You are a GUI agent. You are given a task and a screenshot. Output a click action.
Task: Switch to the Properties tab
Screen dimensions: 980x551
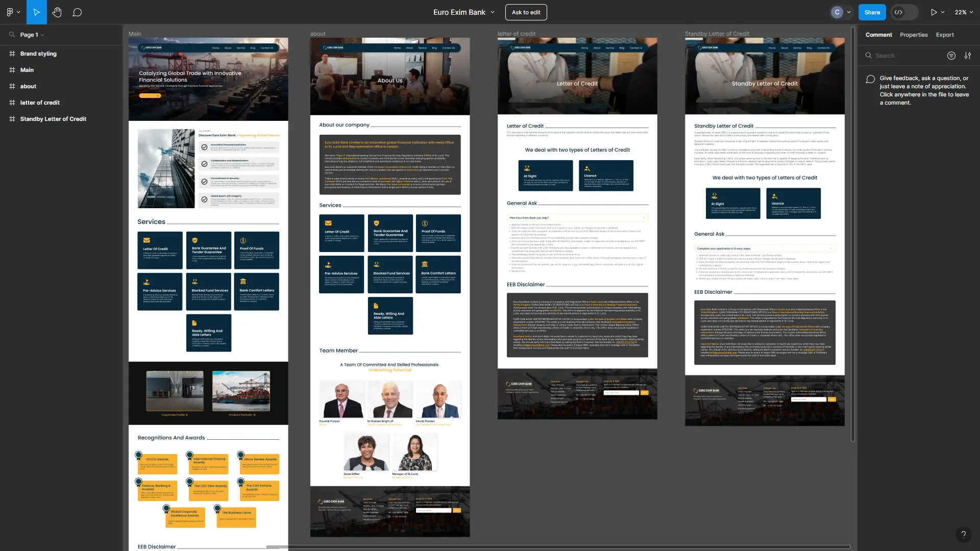914,35
